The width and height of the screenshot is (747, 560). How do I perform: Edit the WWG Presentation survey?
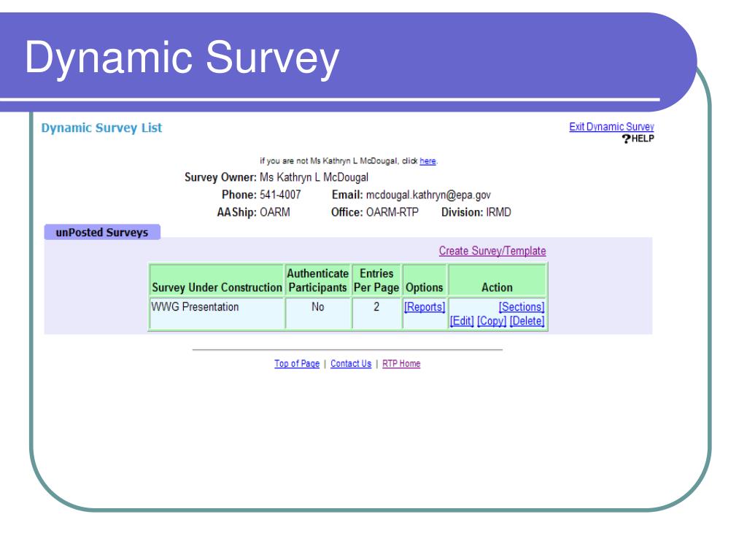tap(462, 321)
